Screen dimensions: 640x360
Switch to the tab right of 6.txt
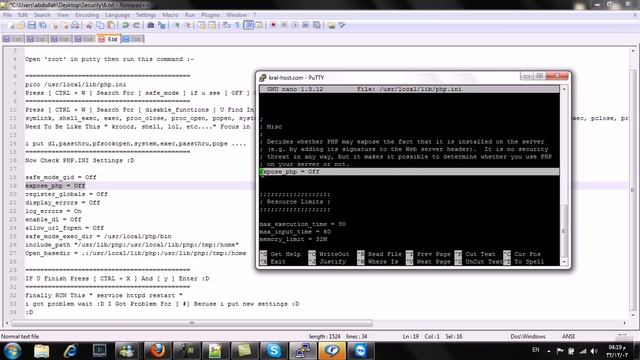133,39
